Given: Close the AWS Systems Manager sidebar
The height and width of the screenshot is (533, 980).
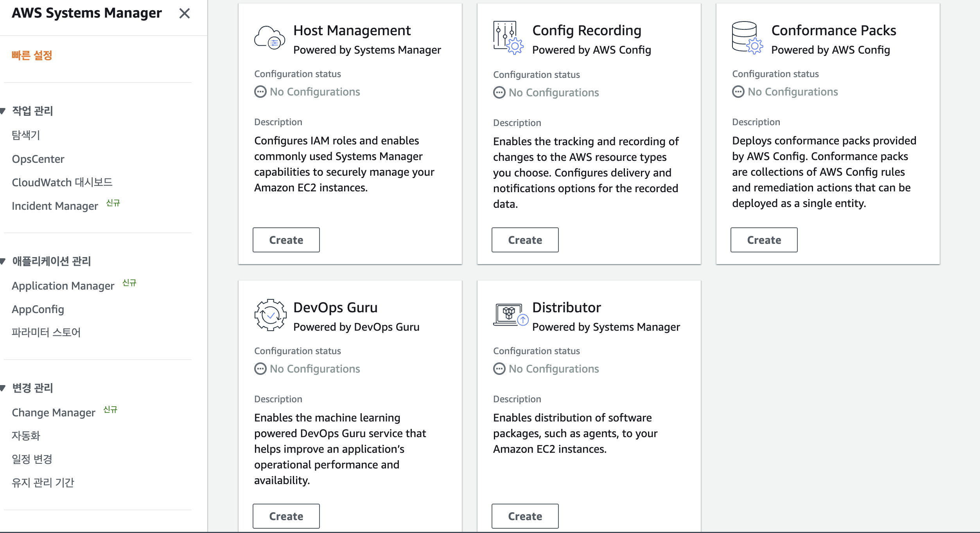Looking at the screenshot, I should 184,14.
